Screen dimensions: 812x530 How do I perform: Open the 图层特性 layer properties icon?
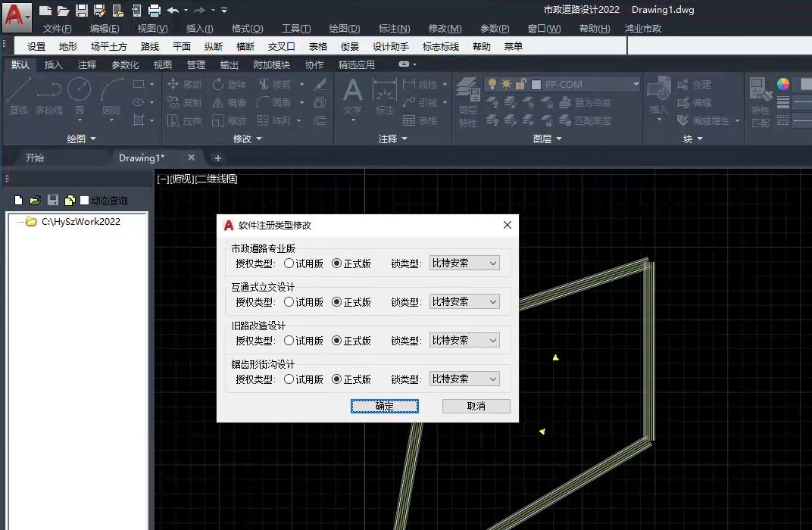[x=468, y=102]
